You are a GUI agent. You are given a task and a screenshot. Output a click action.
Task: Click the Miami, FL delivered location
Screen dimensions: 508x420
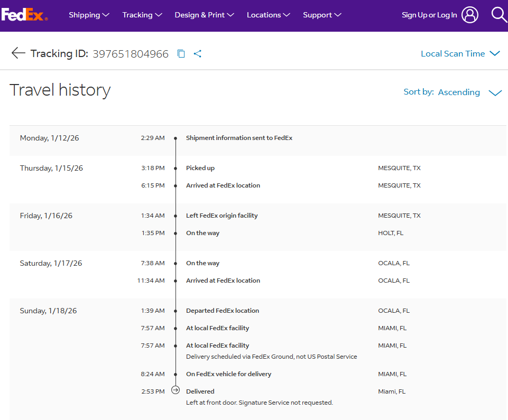click(x=392, y=391)
